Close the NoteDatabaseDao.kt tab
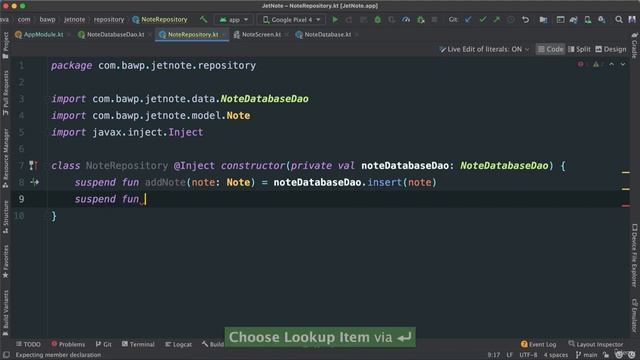Viewport: 640px width, 360px height. click(x=150, y=35)
